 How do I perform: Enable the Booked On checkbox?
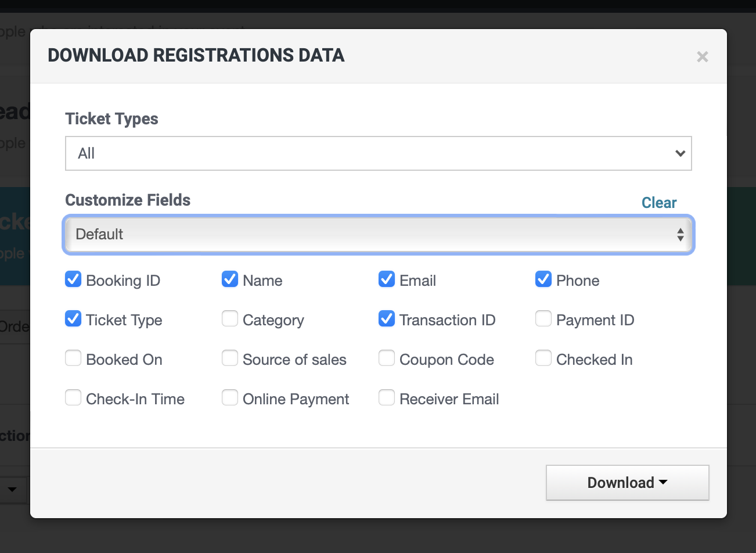coord(73,358)
